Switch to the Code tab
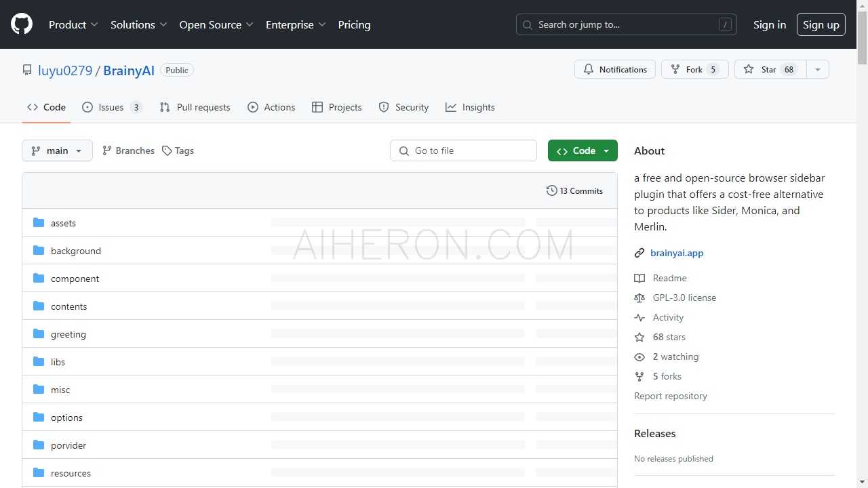868x488 pixels. coord(46,107)
